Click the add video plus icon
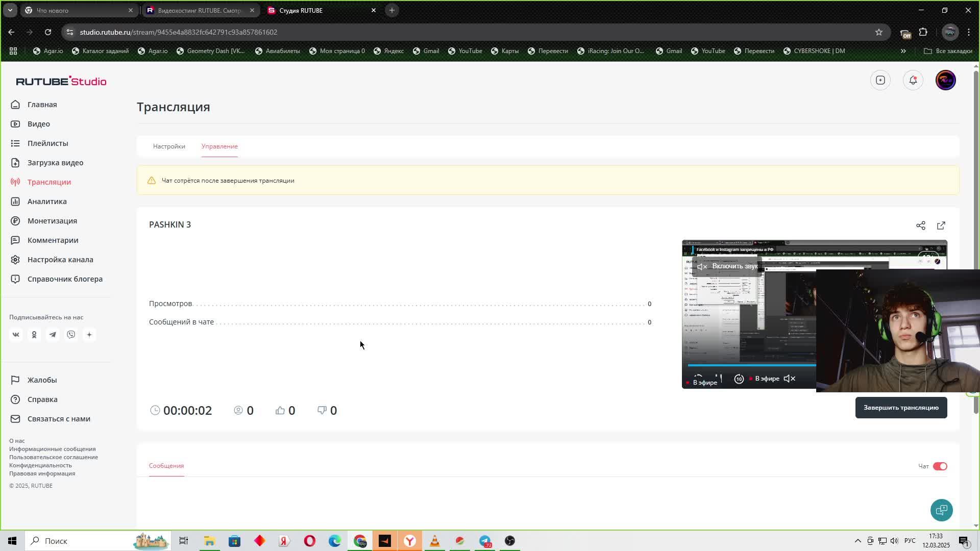This screenshot has width=980, height=551. coord(880,80)
